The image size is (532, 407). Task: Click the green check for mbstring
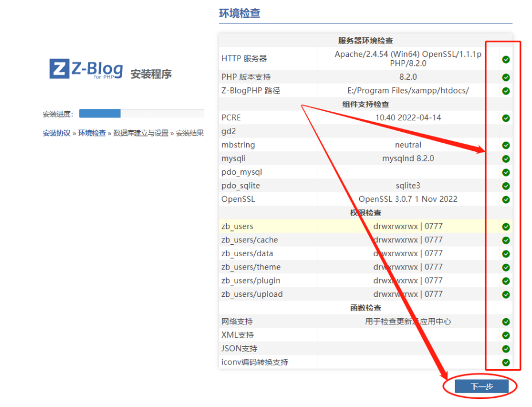pyautogui.click(x=506, y=145)
